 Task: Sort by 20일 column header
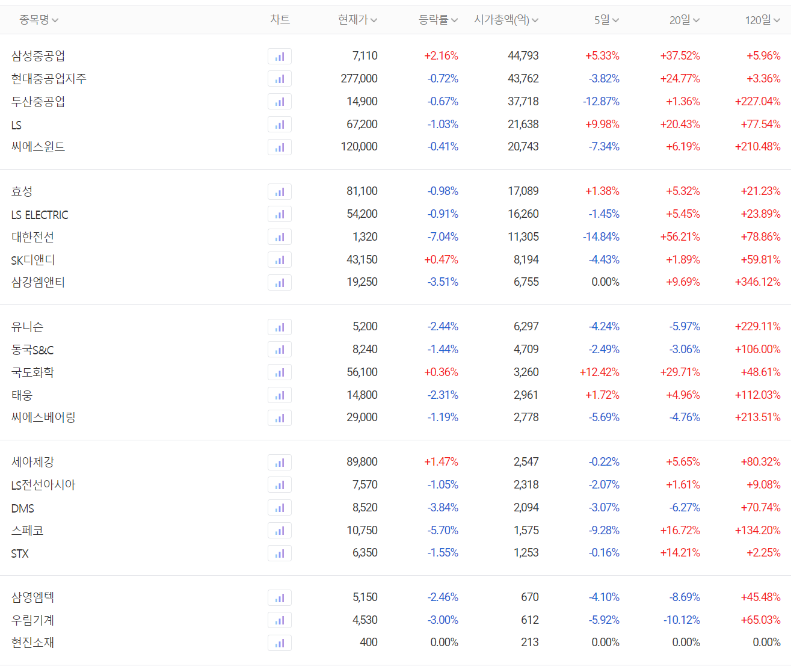click(x=685, y=20)
